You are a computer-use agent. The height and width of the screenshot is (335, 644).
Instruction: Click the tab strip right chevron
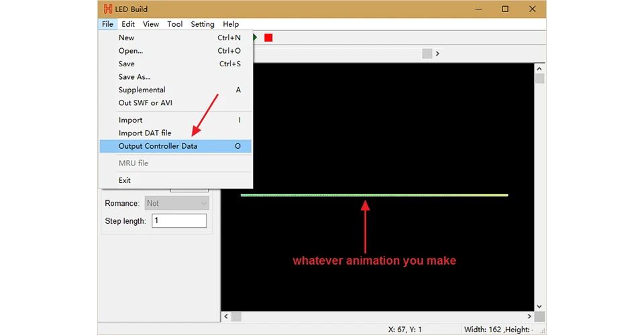coord(438,54)
